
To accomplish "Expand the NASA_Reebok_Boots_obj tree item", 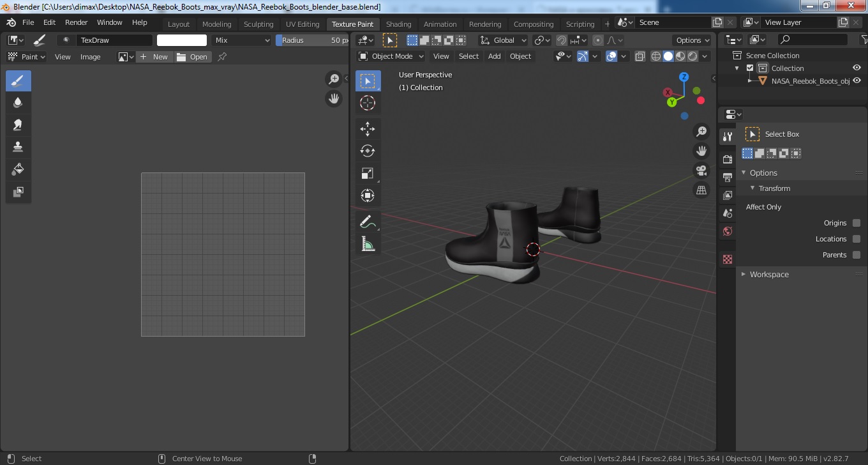I will click(751, 81).
